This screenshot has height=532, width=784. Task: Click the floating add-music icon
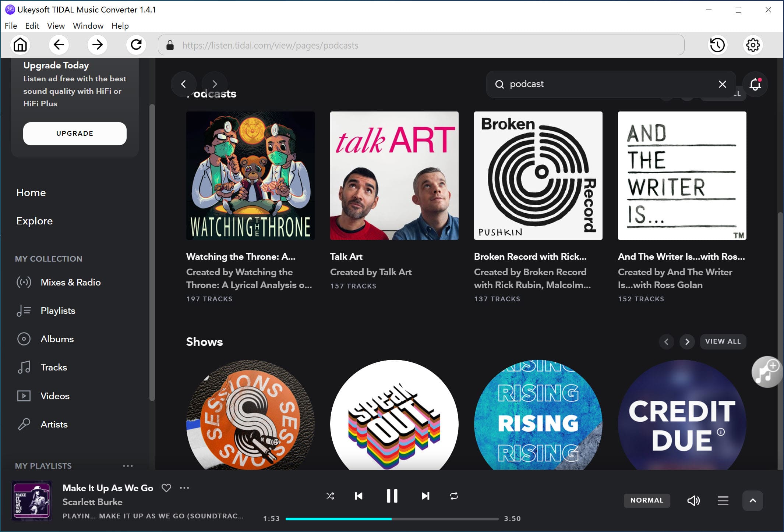click(x=767, y=372)
